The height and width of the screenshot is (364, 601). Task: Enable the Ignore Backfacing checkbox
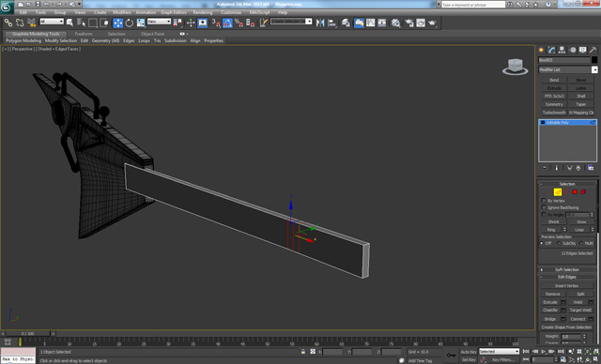(x=544, y=207)
